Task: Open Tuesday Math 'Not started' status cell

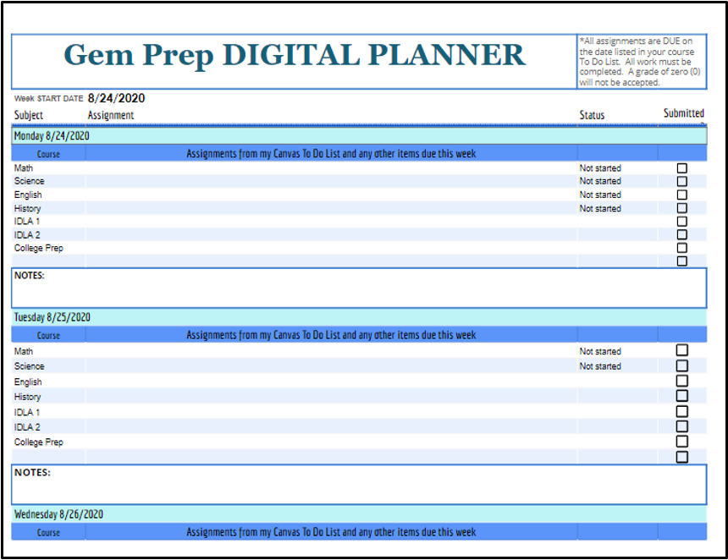Action: (617, 351)
